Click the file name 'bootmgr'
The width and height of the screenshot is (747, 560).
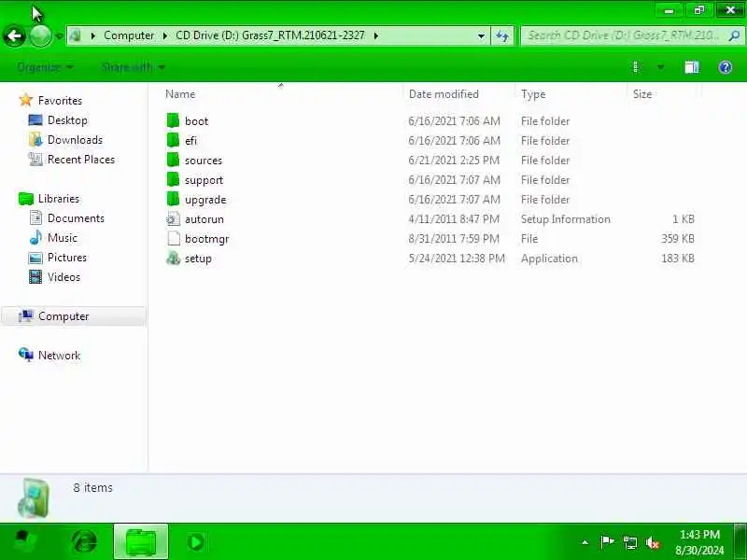click(206, 239)
